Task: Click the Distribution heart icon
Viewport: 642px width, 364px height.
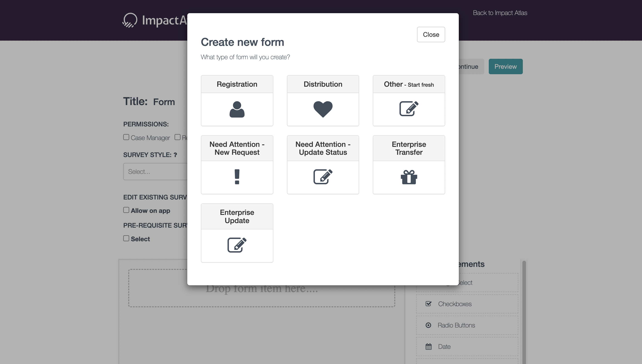Action: 323,109
